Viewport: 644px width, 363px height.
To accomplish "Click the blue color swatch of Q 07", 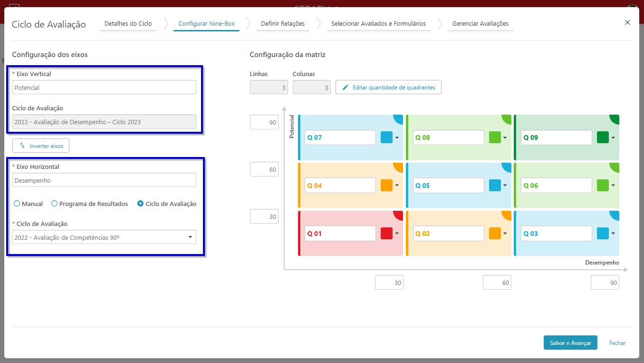I will (x=386, y=137).
